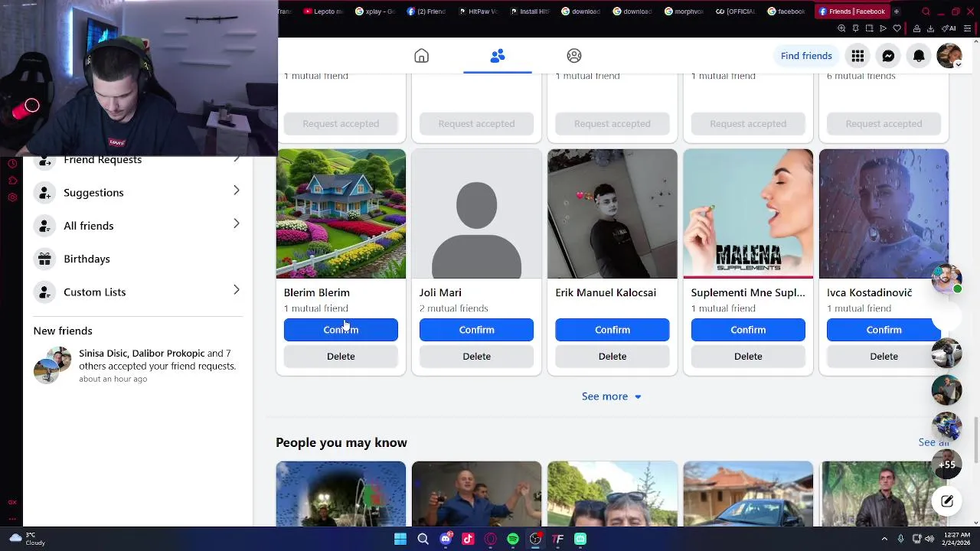Open the +55 more chats bubble

pyautogui.click(x=947, y=465)
